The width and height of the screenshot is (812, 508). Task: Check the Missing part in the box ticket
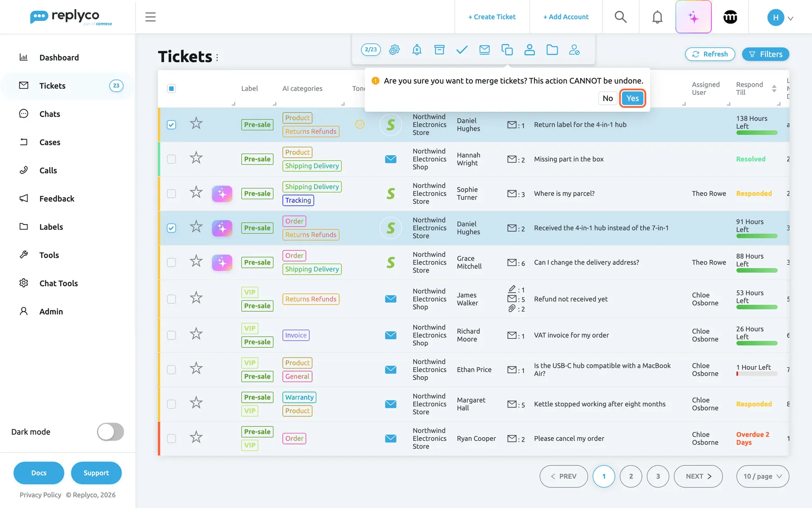pos(171,159)
